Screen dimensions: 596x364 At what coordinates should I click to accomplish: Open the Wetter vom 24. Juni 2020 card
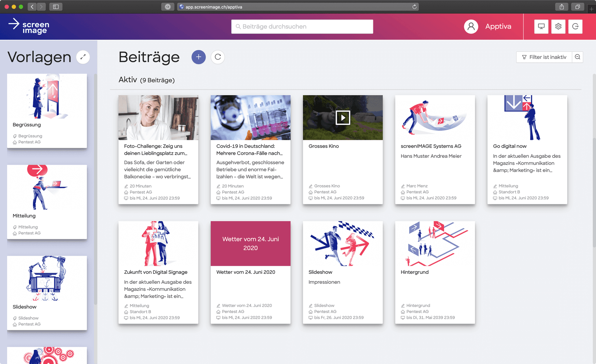coord(250,272)
